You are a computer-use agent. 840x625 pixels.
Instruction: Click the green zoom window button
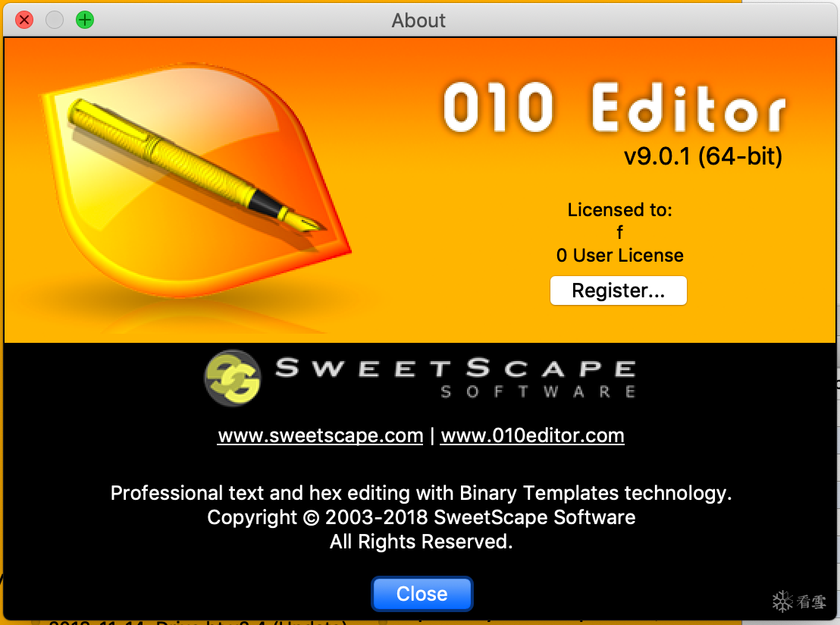click(x=85, y=20)
